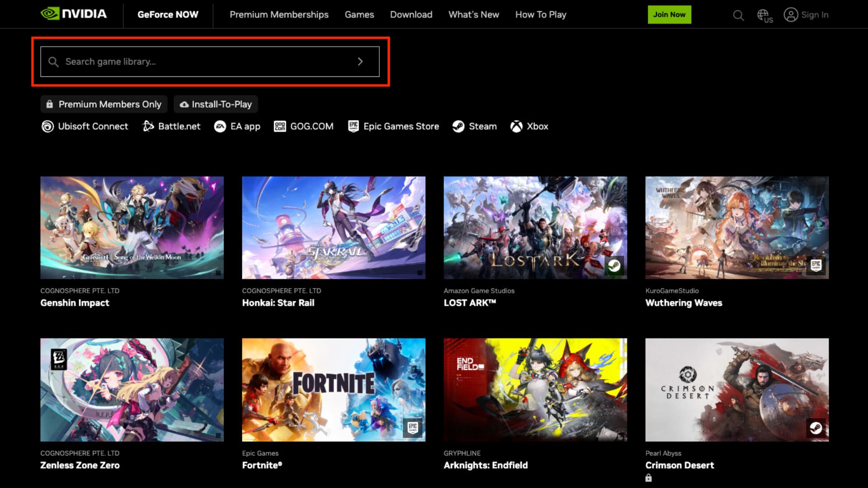Open Premium Memberships in the nav bar

pyautogui.click(x=279, y=14)
